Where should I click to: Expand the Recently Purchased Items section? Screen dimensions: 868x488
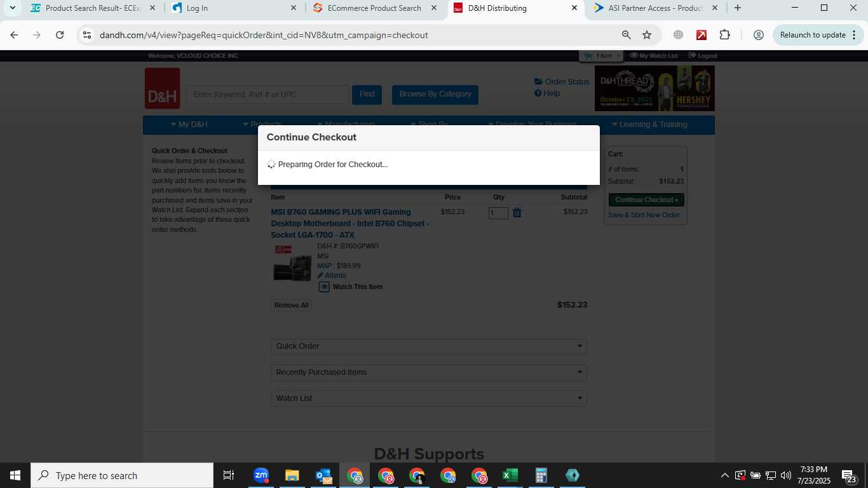point(429,372)
